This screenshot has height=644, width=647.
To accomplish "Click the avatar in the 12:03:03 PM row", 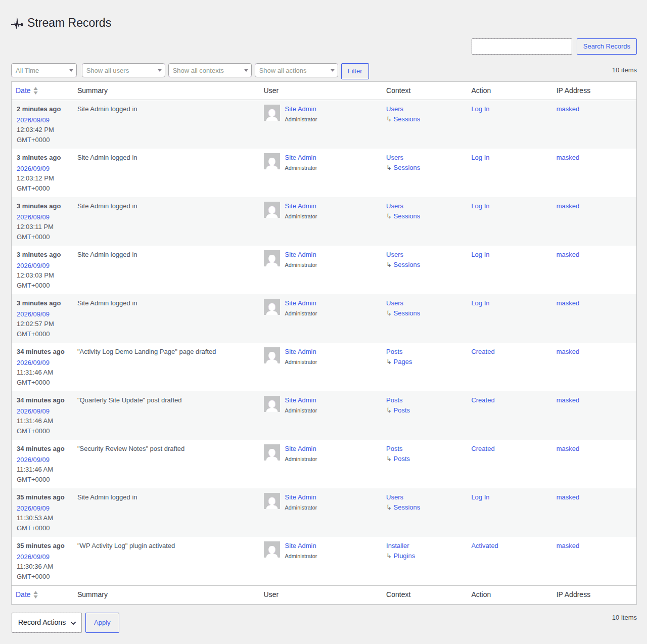I will [x=272, y=258].
